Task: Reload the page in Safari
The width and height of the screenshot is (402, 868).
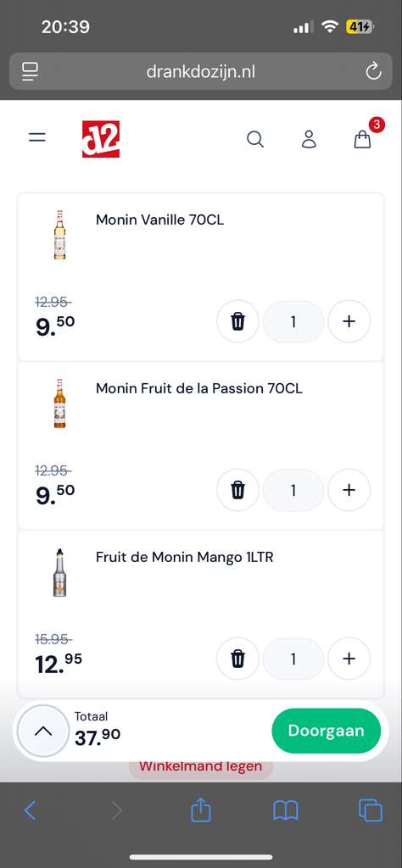Action: pyautogui.click(x=373, y=71)
